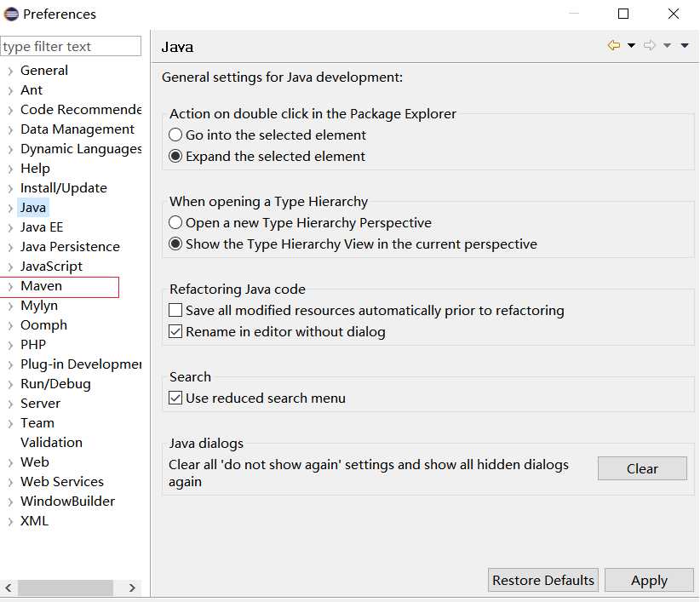
Task: Click Restore Defaults button
Action: click(x=542, y=580)
